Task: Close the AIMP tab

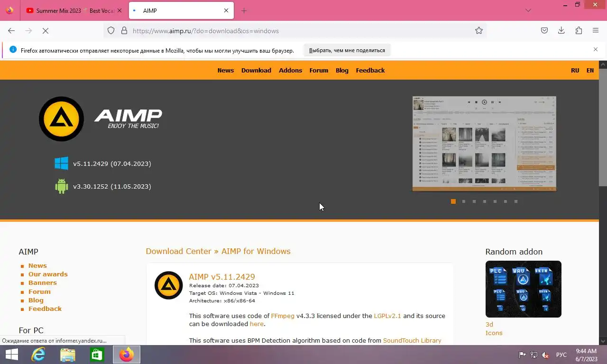Action: (x=226, y=10)
